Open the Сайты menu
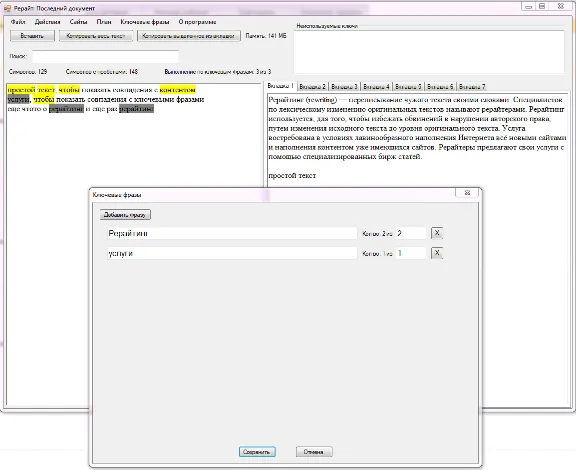This screenshot has height=470, width=576. [79, 22]
